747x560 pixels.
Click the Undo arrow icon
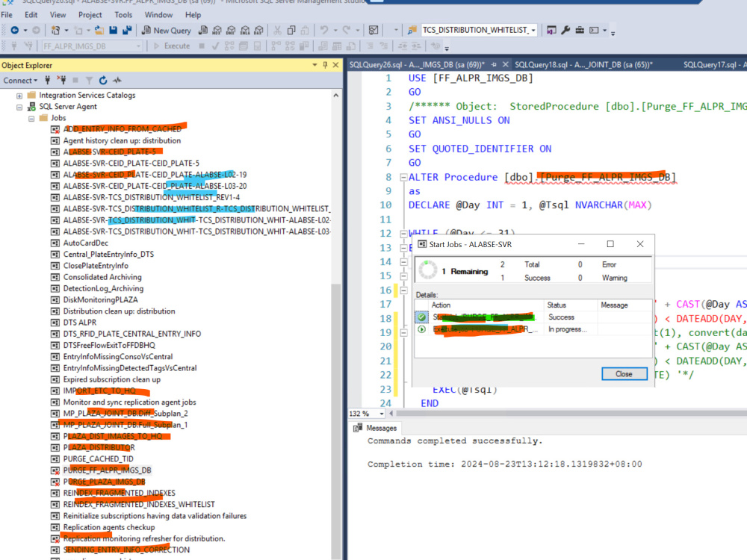coord(324,31)
